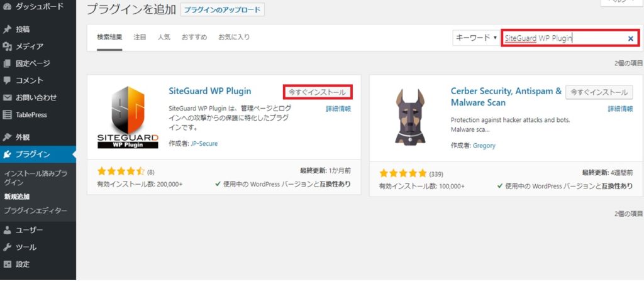Screen dimensions: 644x282
Task: Clear the search field with the X icon
Action: click(x=630, y=38)
